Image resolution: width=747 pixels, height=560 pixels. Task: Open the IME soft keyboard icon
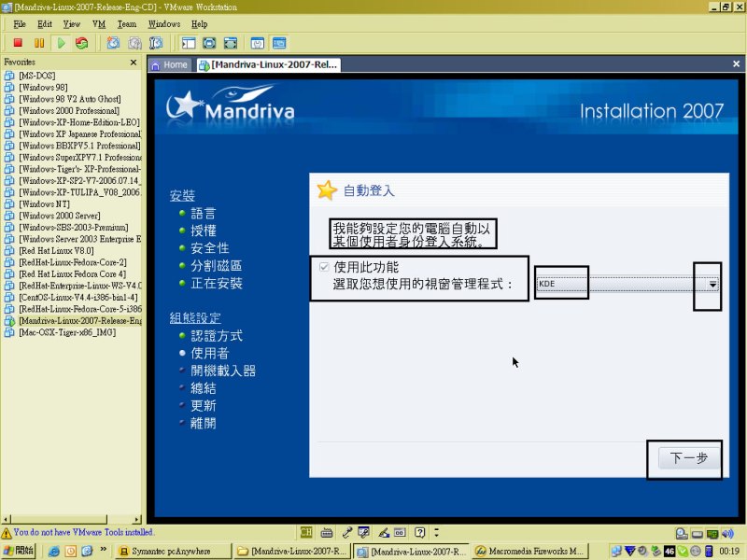click(x=327, y=532)
